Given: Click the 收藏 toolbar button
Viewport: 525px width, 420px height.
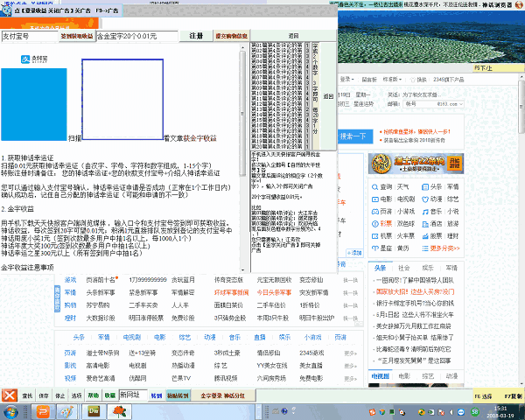Looking at the screenshot, I should coord(110,395).
